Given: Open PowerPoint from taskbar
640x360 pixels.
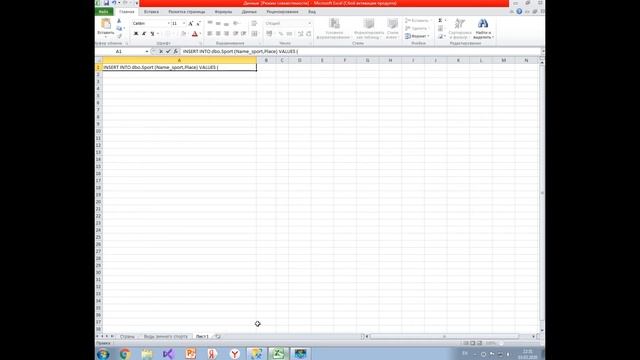Looking at the screenshot, I should [x=191, y=353].
